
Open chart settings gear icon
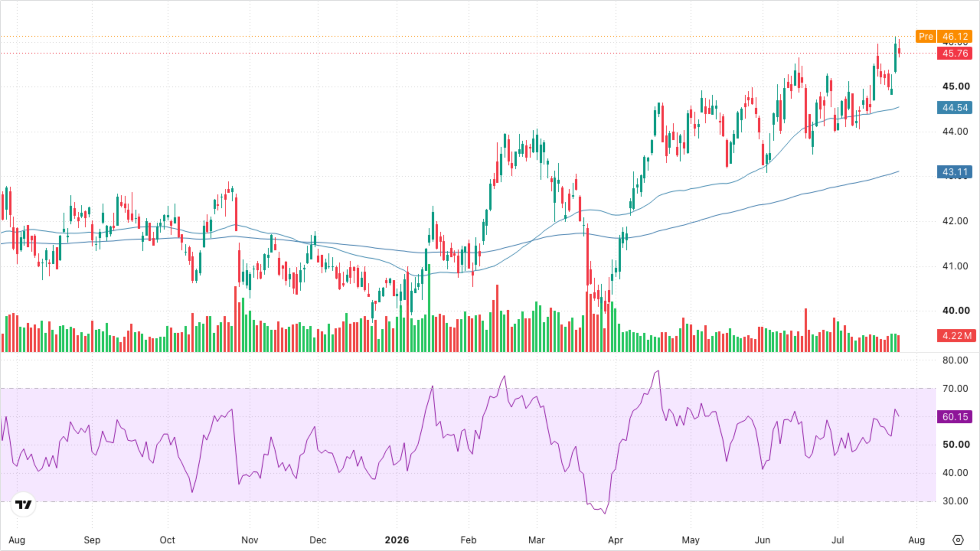click(x=958, y=540)
